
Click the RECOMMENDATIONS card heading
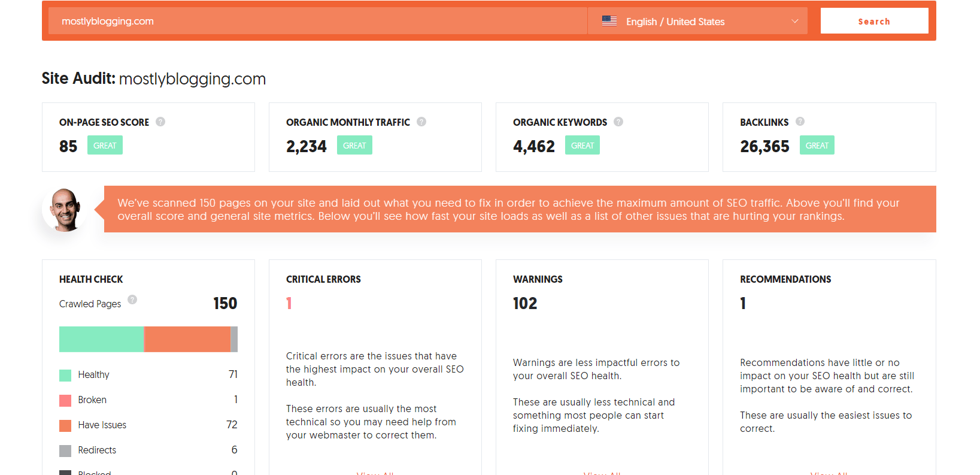[785, 279]
